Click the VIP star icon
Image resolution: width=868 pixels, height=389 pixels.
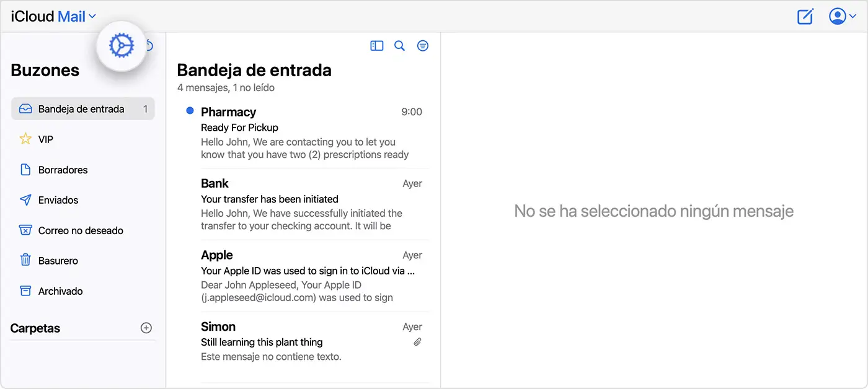point(25,139)
